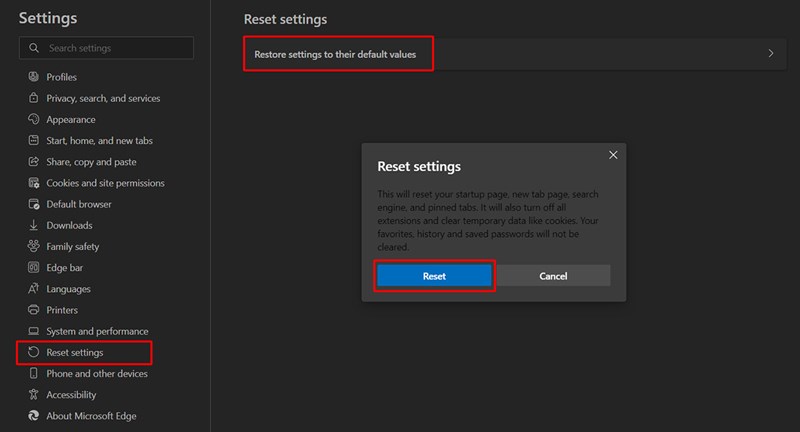Expand the restore settings chevron arrow
Image resolution: width=800 pixels, height=432 pixels.
click(x=771, y=54)
